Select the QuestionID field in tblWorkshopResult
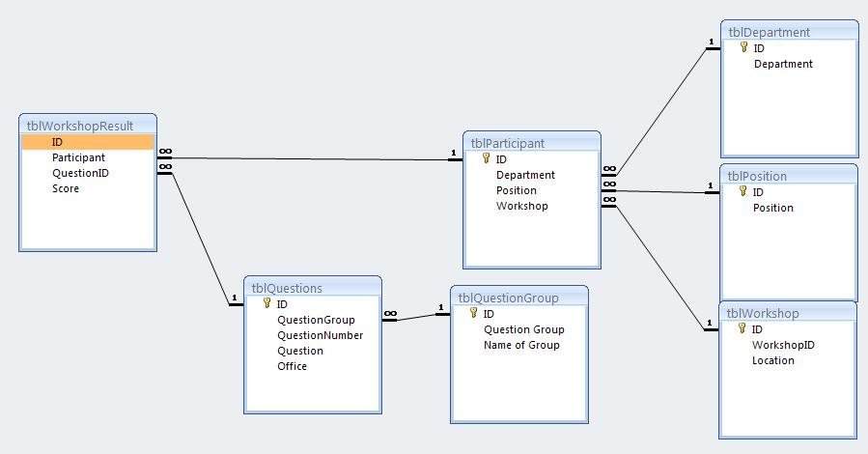 tap(80, 173)
